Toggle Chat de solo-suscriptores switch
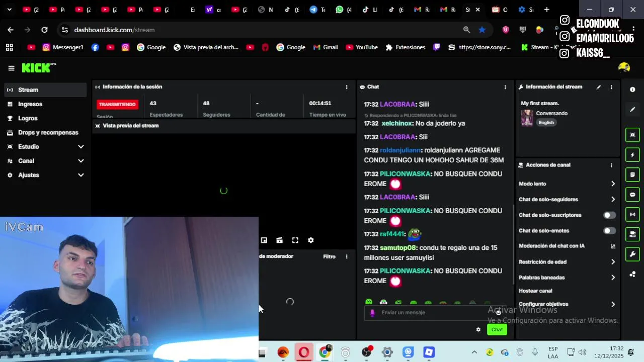 point(609,215)
